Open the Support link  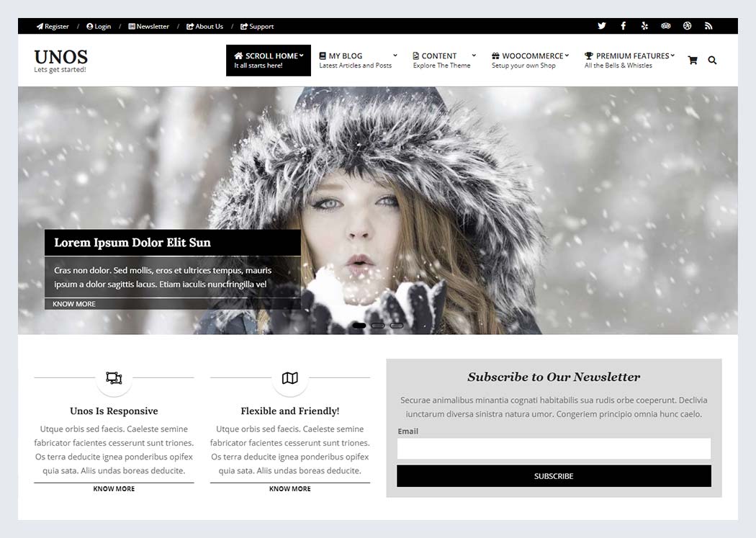(x=257, y=27)
